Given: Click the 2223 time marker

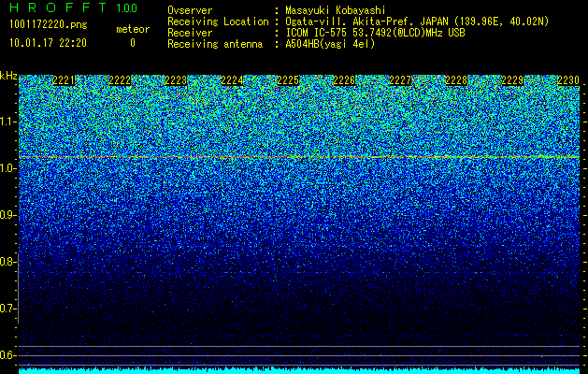Looking at the screenshot, I should [x=176, y=80].
